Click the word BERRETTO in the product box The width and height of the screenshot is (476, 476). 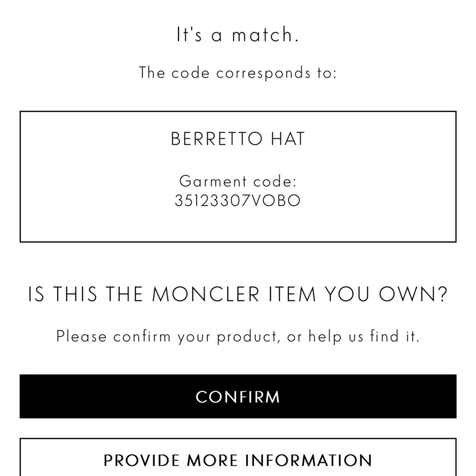[217, 139]
